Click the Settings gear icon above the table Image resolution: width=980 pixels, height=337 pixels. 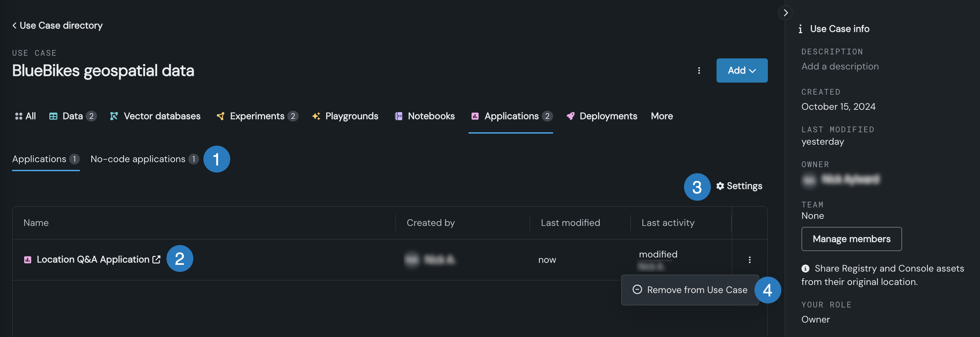pyautogui.click(x=720, y=186)
